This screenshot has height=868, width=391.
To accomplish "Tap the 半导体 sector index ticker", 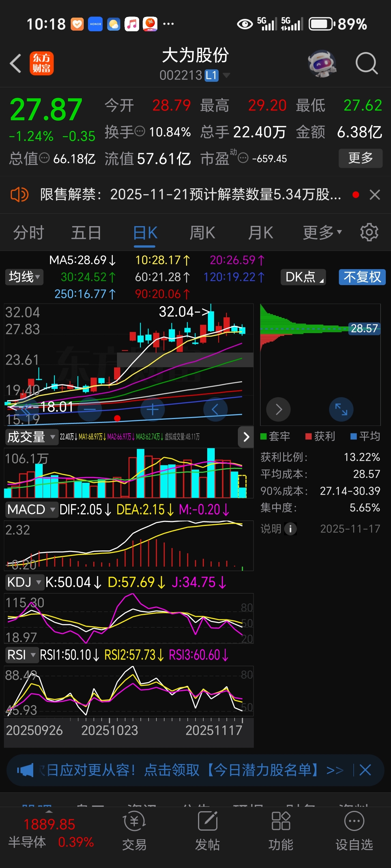I will tap(51, 833).
